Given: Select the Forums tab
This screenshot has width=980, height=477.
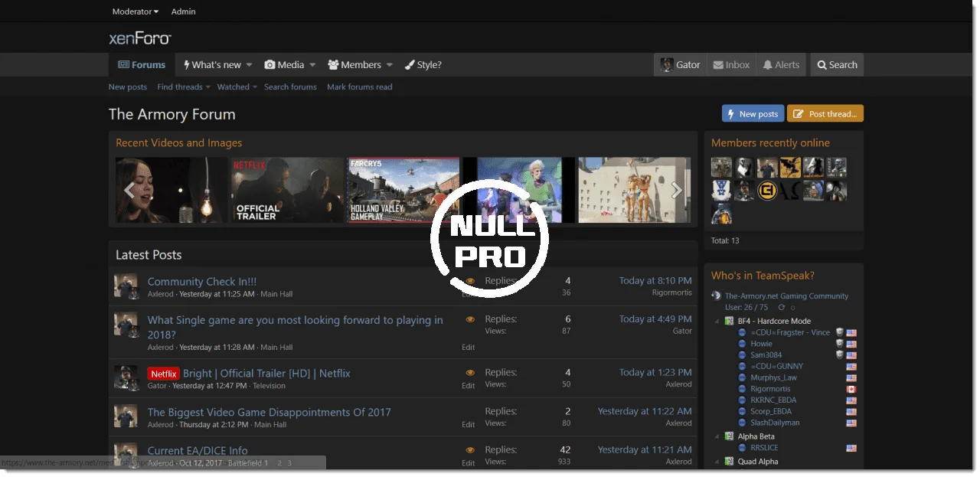Looking at the screenshot, I should (x=142, y=65).
